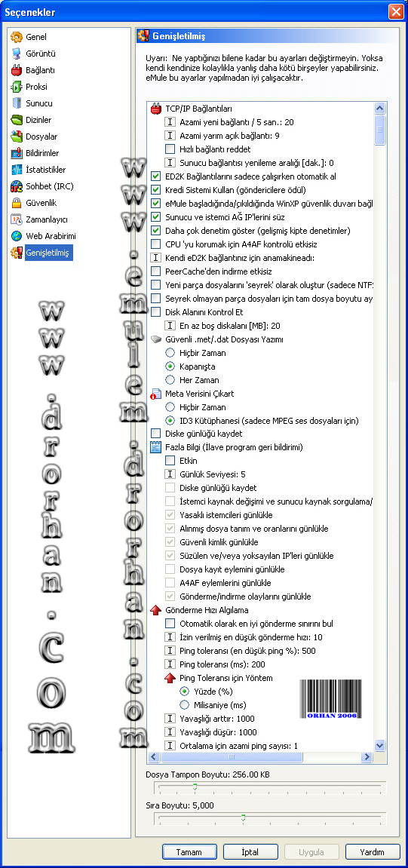Screen dimensions: 408x868
Task: Switch to the Sunucu page
Action: (38, 103)
